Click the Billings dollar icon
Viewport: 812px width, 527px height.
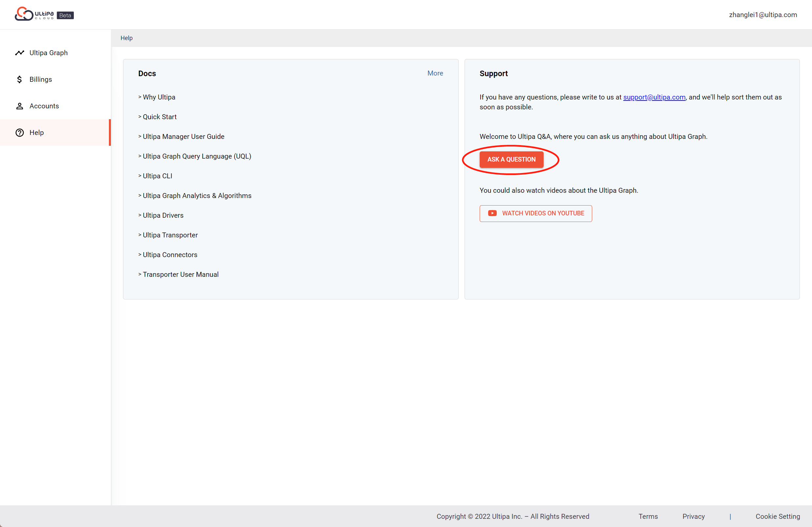click(19, 79)
